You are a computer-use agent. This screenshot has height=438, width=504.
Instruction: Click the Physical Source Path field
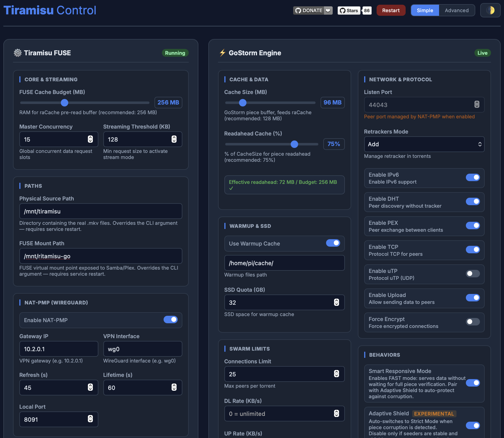(101, 211)
